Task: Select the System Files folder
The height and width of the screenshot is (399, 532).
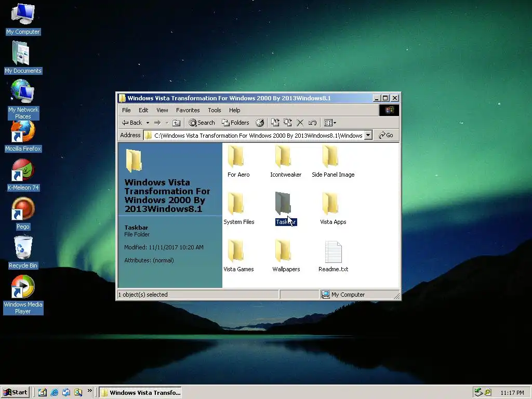Action: click(x=238, y=208)
